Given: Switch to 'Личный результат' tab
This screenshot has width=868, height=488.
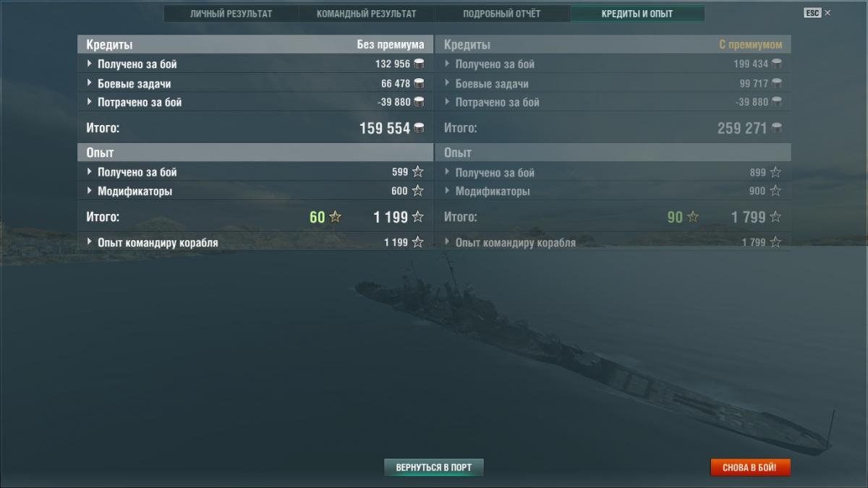Looking at the screenshot, I should pos(231,14).
